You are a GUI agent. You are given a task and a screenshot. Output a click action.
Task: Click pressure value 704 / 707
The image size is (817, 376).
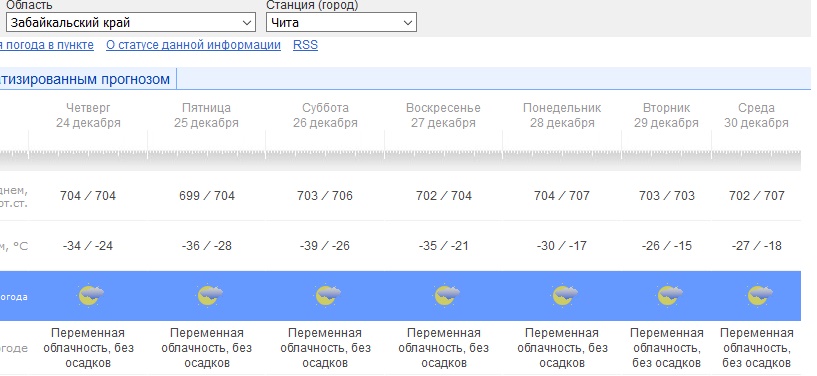click(x=562, y=196)
